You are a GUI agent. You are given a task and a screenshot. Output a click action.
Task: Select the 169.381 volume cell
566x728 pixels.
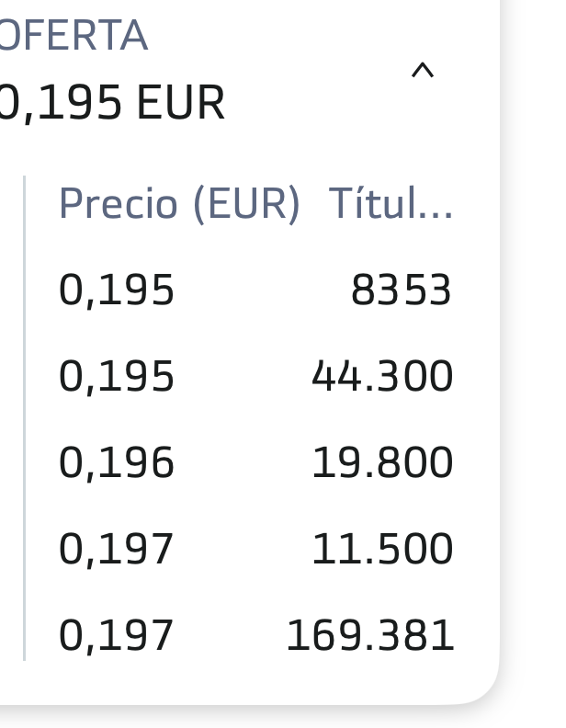pyautogui.click(x=370, y=635)
